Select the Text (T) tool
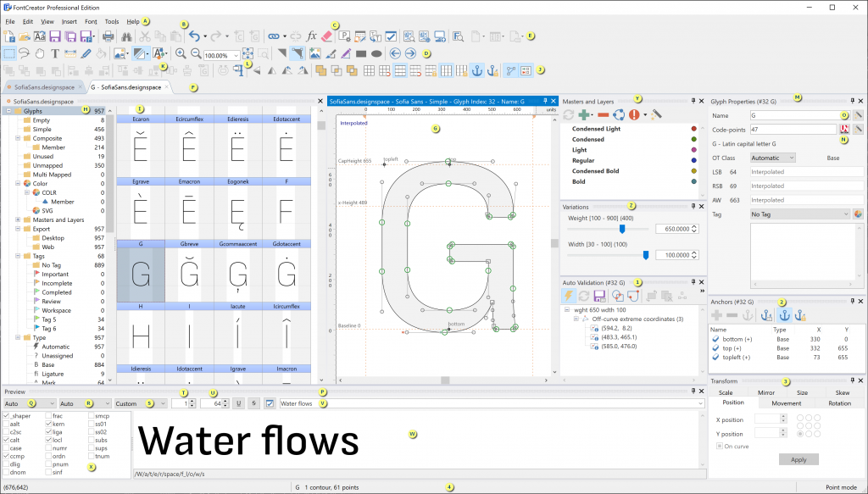 (x=55, y=53)
